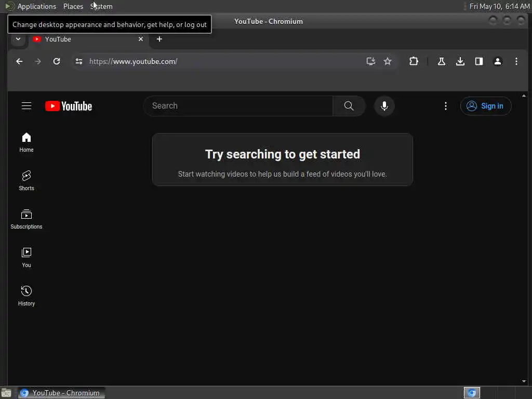The width and height of the screenshot is (532, 399).
Task: Click the install app icon in address bar
Action: pyautogui.click(x=370, y=61)
